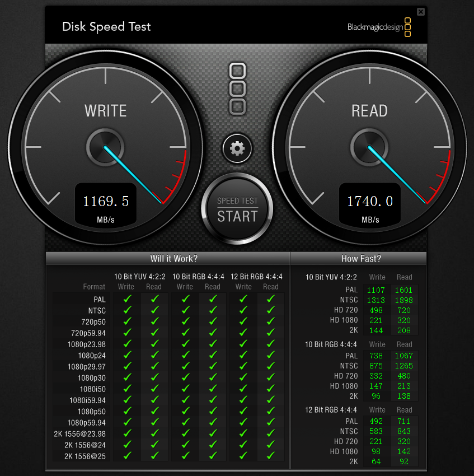Click PAL 10 Bit YUV Write checkmark
The image size is (474, 476).
[x=128, y=298]
